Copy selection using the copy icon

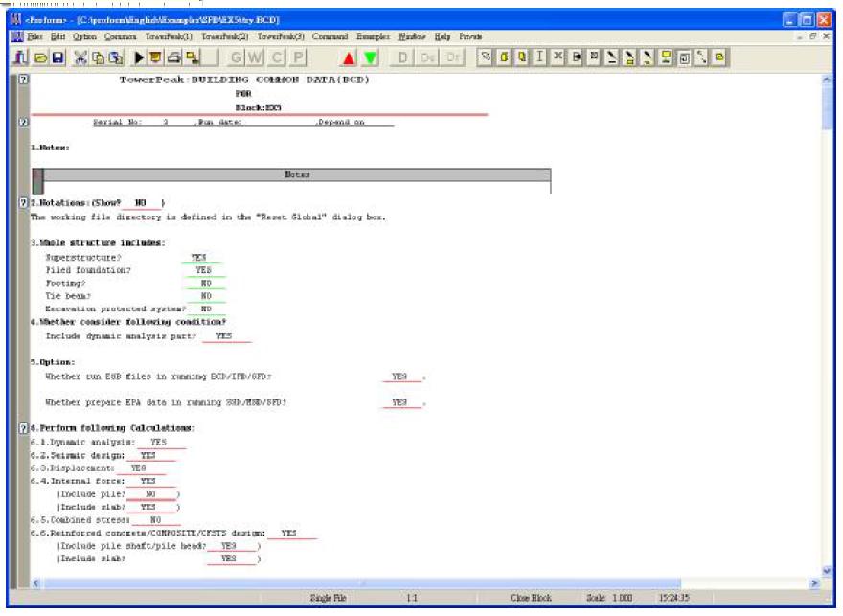98,57
